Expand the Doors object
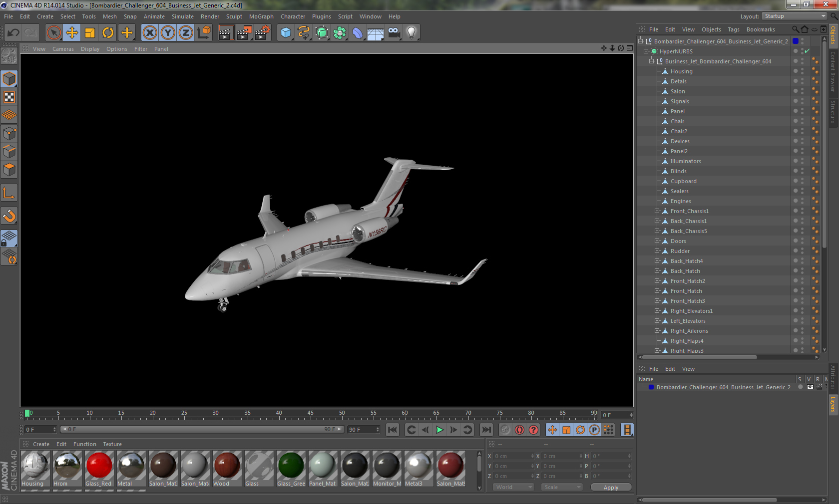839x504 pixels. tap(657, 241)
